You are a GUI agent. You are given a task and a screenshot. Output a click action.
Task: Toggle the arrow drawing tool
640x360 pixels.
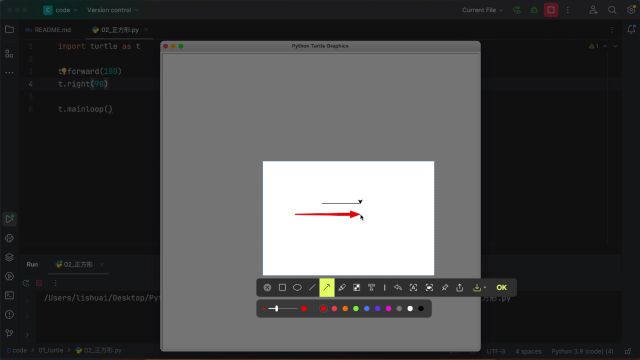pos(327,288)
